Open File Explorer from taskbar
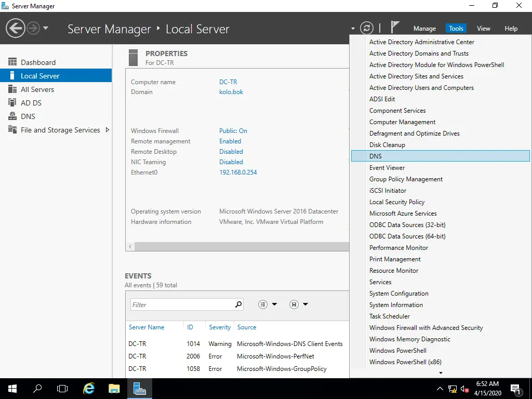532x399 pixels. click(x=114, y=389)
